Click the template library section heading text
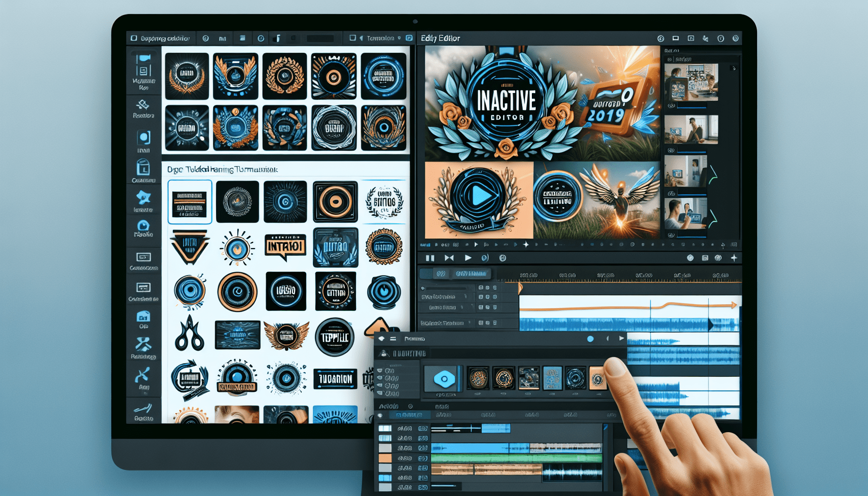The width and height of the screenshot is (868, 496). (x=222, y=170)
